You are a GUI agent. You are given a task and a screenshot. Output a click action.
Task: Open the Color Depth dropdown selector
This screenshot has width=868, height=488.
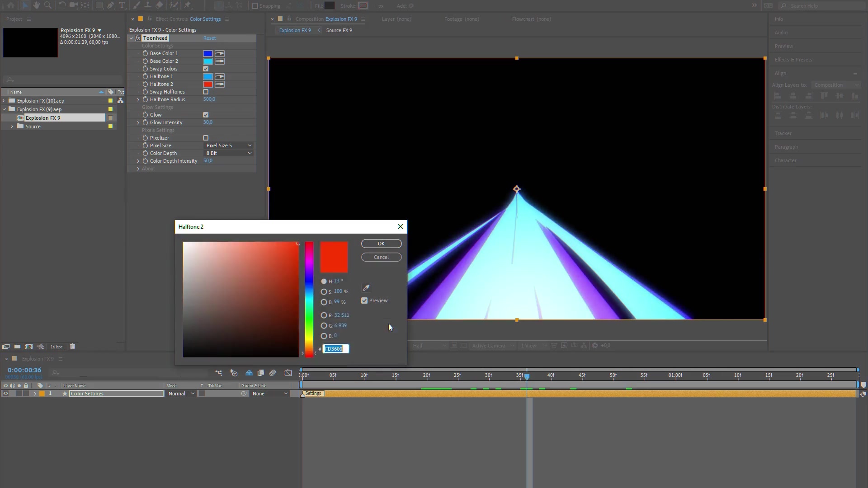pyautogui.click(x=229, y=153)
